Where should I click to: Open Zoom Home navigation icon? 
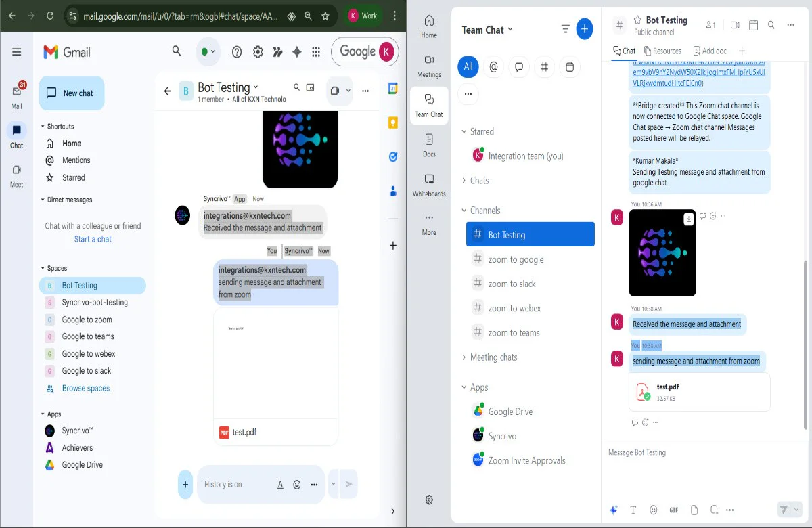click(x=429, y=26)
